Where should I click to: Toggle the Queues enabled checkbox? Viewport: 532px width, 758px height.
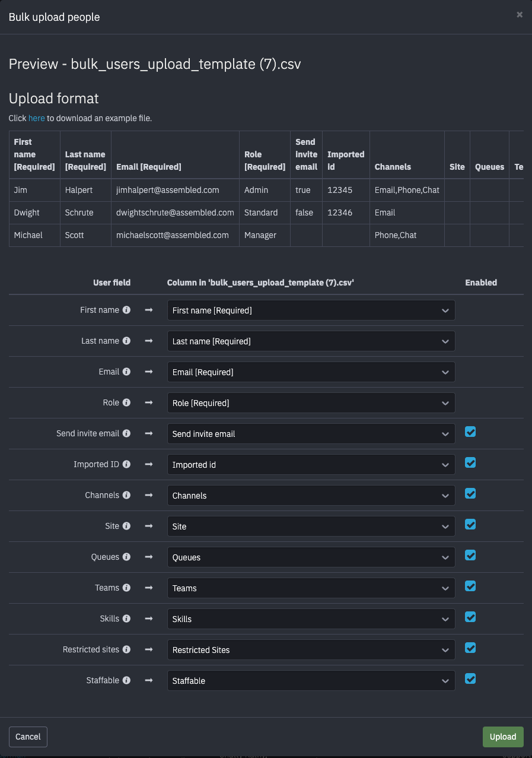(470, 555)
